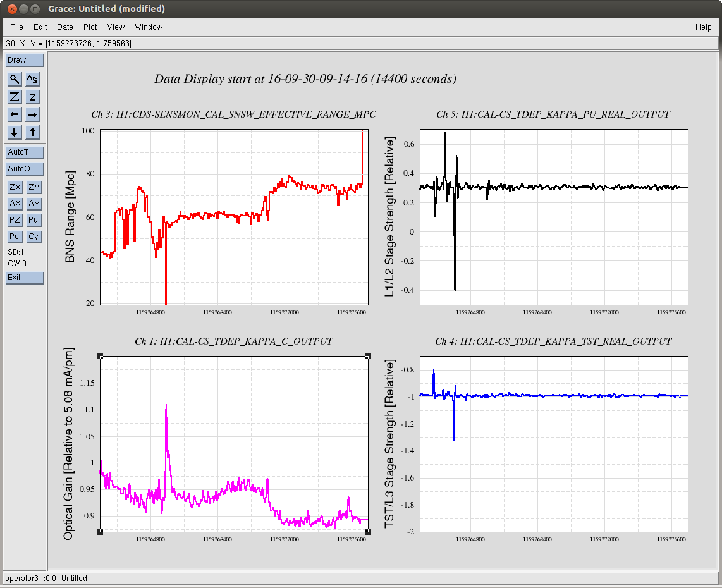Click the Draw button
Screen dimensions: 722x588
(25, 60)
